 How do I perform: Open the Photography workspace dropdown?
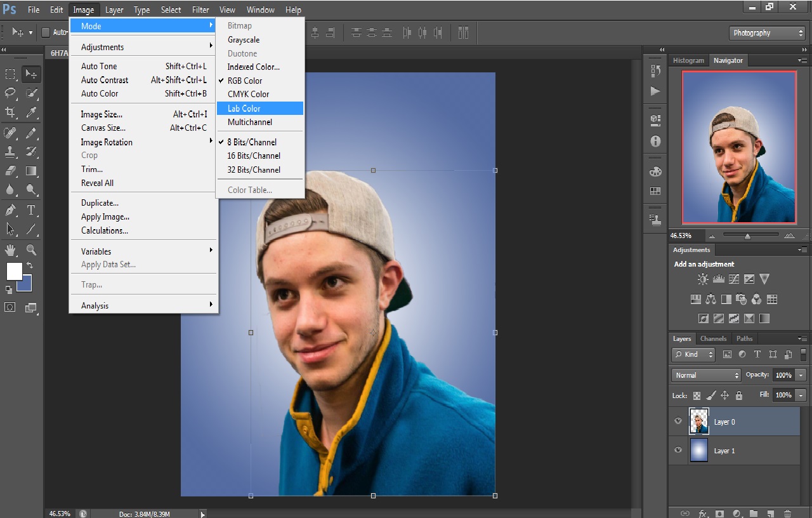[767, 33]
